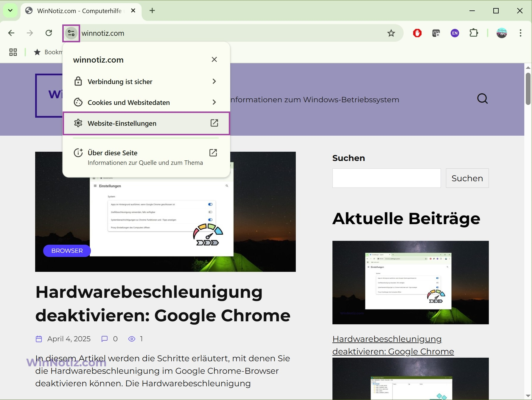Click the Suchen search button
532x400 pixels.
467,178
